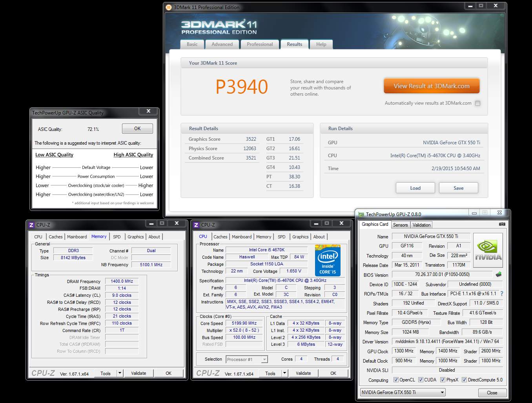Toggle the CUDA checkbox in GPU-Z
The image size is (532, 403).
coord(421,380)
